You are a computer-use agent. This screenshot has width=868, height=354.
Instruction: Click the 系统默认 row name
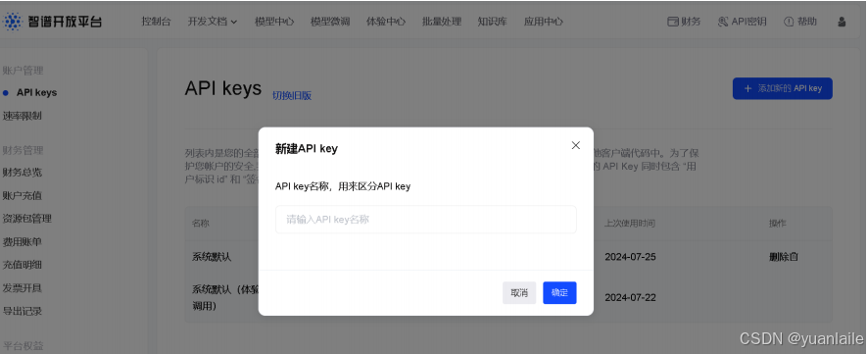(x=212, y=257)
